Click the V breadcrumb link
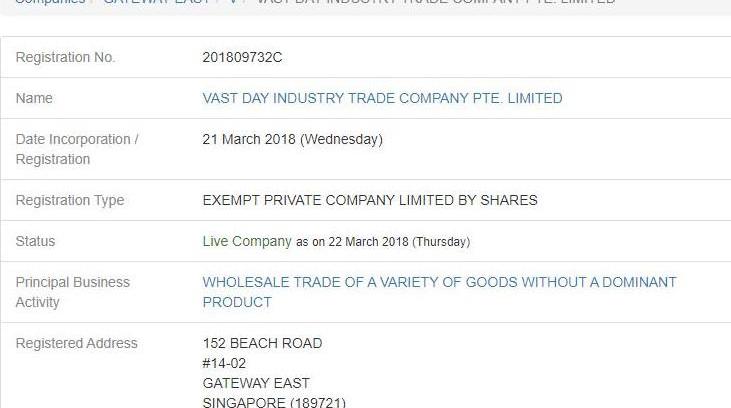Image resolution: width=731 pixels, height=408 pixels. coord(233,2)
